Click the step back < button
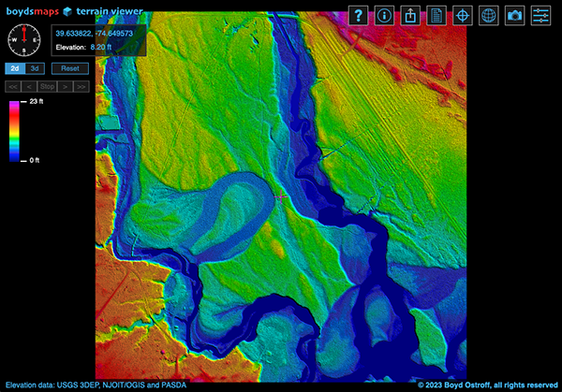Viewport: 562px width, 392px height. tap(28, 86)
